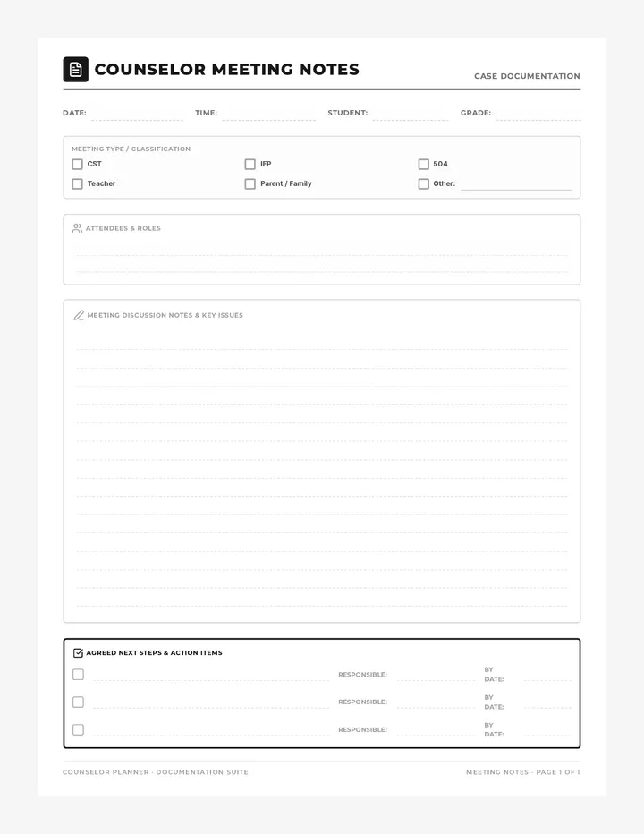Viewport: 644px width, 834px height.
Task: Check the CST meeting type box
Action: point(77,164)
